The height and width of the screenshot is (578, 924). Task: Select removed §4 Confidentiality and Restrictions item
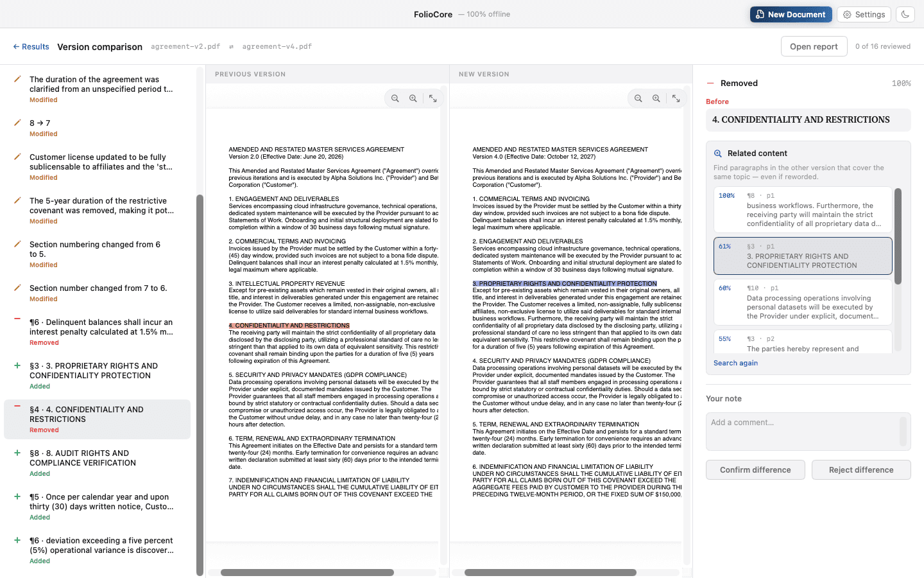click(x=98, y=419)
